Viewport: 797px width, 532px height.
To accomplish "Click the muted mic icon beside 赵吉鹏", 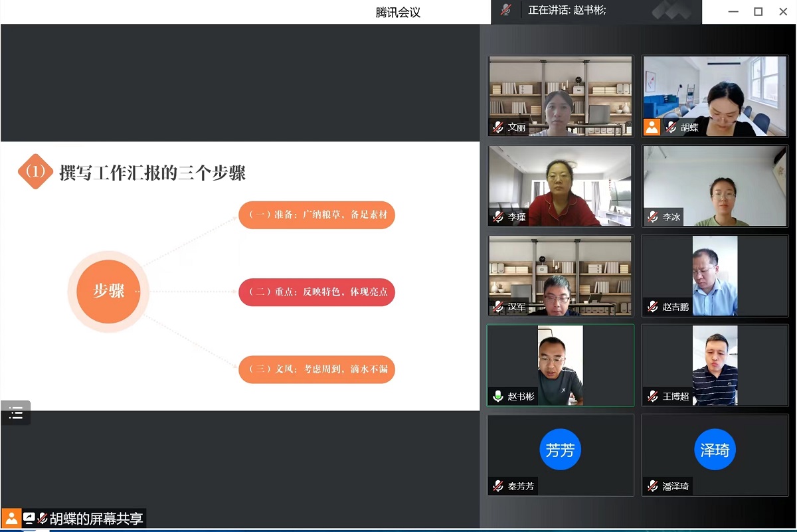I will tap(653, 306).
